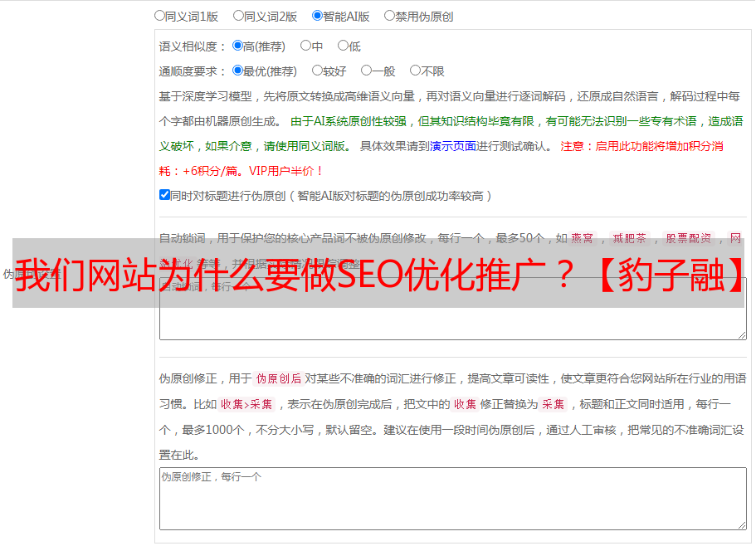756x546 pixels.
Task: Click the red VIP用户半价 notice text
Action: pyautogui.click(x=285, y=171)
